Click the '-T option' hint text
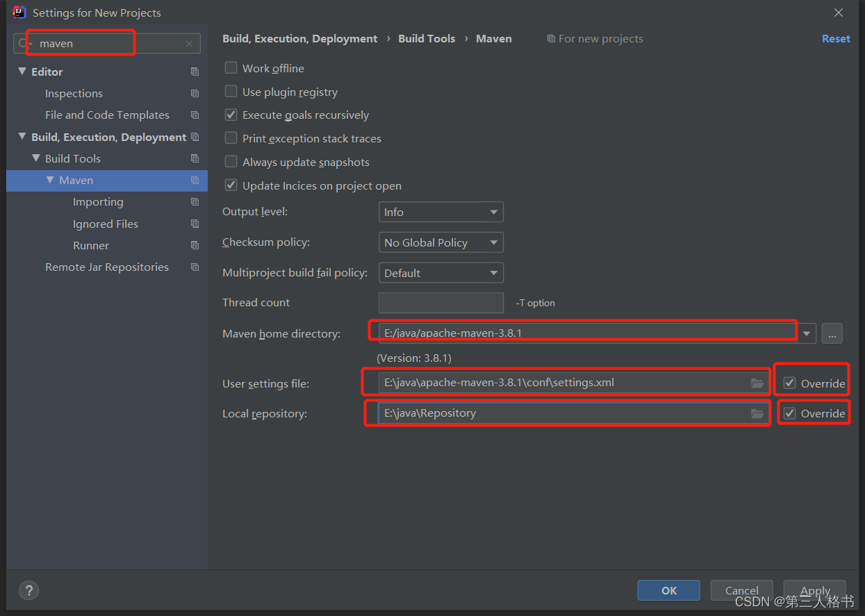Screen dimensions: 865x616 535,303
